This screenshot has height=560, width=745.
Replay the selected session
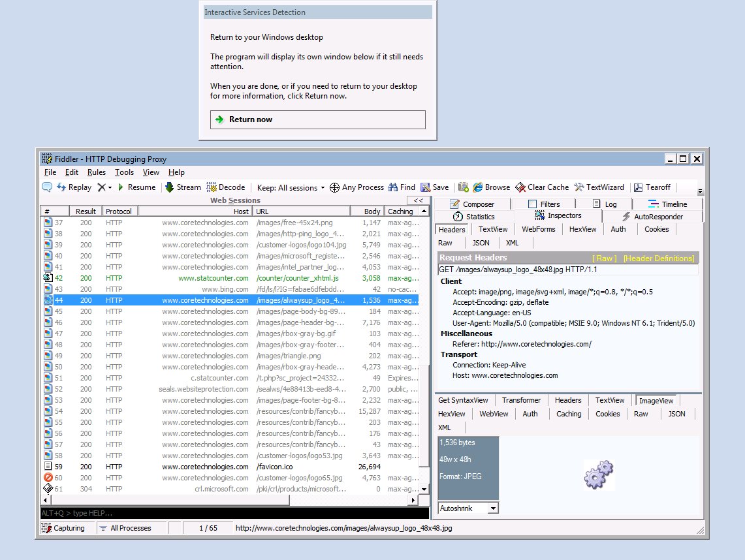click(x=74, y=187)
